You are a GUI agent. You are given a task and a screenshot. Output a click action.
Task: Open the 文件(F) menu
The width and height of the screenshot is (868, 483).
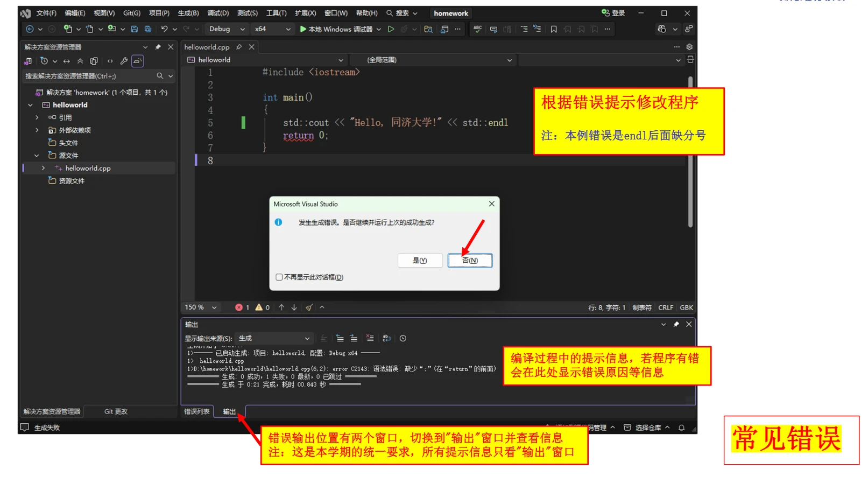[46, 13]
